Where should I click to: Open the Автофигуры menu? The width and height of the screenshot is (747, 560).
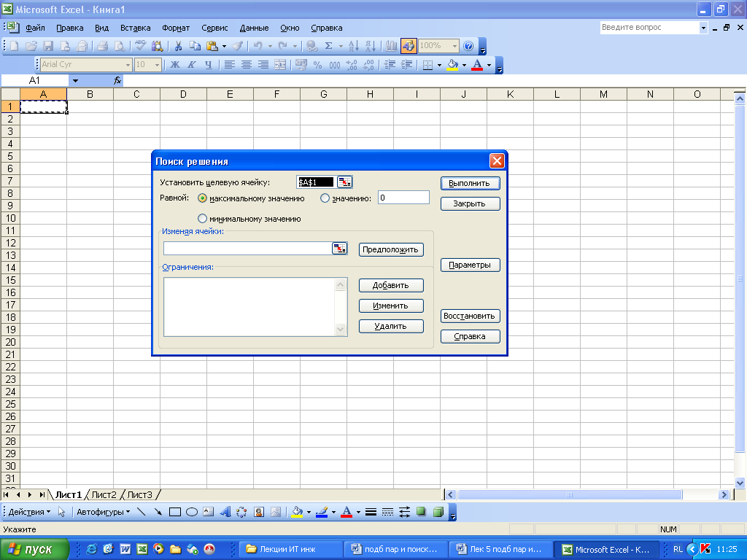[x=103, y=513]
